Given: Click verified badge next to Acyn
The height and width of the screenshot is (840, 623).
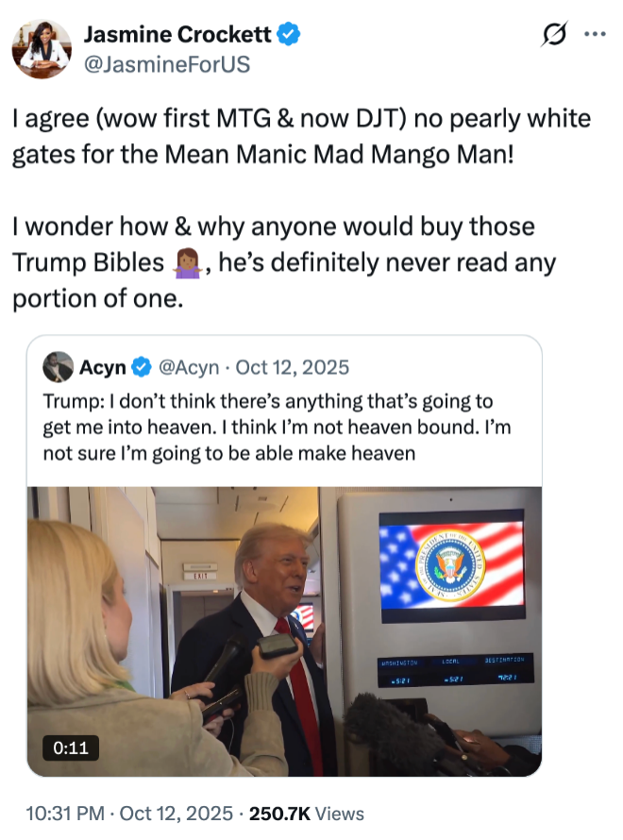Looking at the screenshot, I should [140, 367].
